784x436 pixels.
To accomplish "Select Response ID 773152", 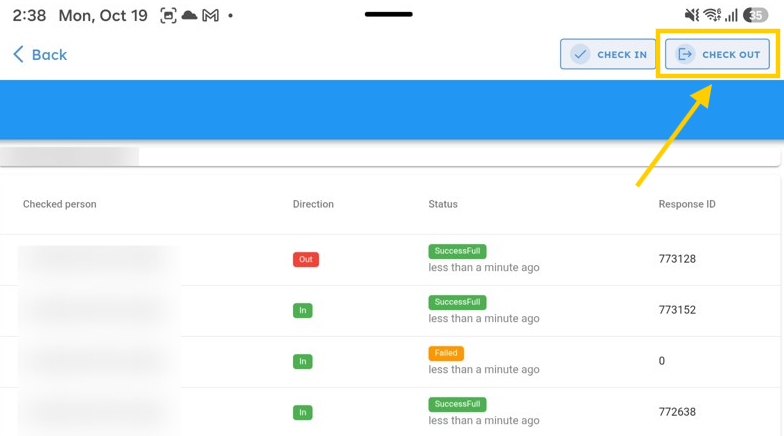I will point(677,310).
